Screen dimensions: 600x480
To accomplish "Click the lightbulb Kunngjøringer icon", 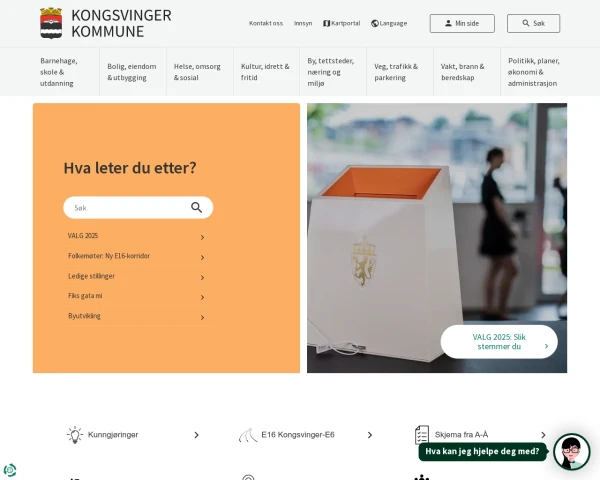I will tap(75, 435).
